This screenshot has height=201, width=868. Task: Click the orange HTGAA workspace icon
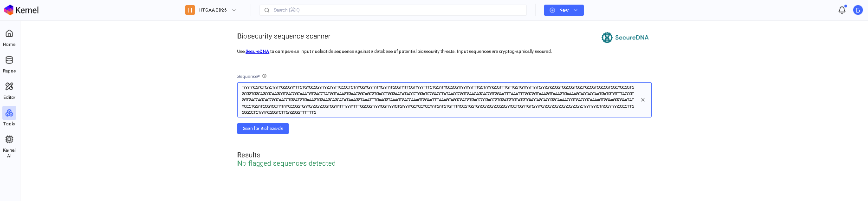click(190, 10)
